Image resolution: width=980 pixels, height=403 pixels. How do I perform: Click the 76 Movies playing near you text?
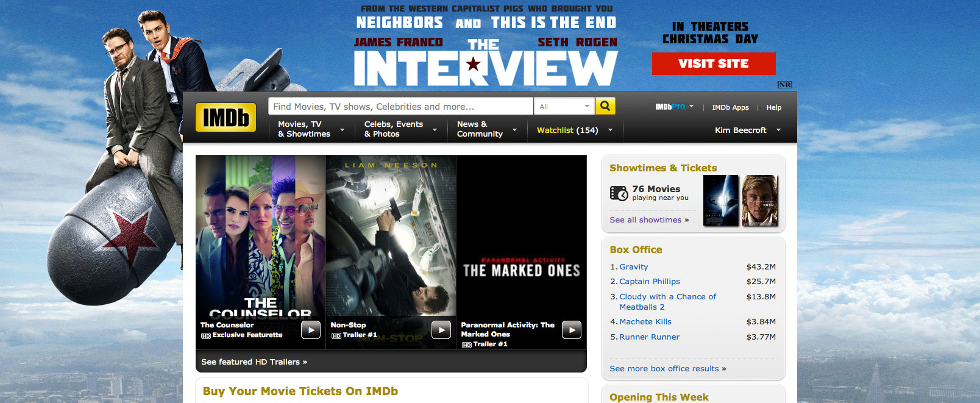click(661, 193)
